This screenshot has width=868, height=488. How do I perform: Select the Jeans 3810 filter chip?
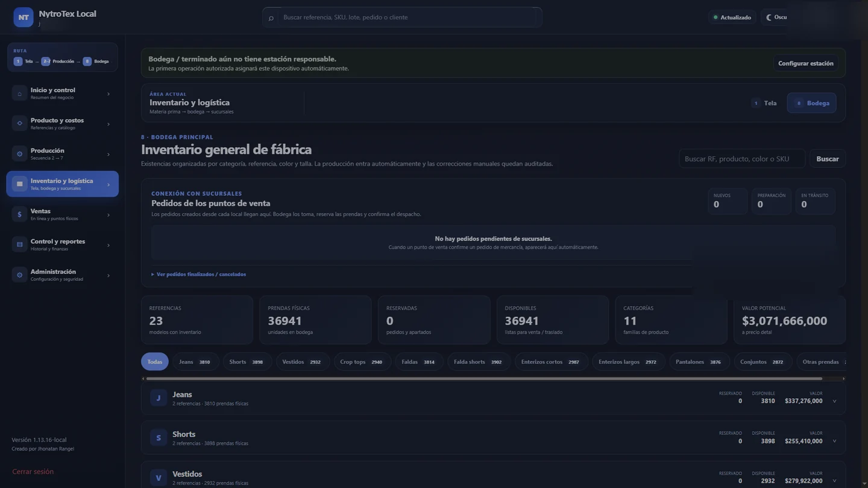tap(196, 362)
